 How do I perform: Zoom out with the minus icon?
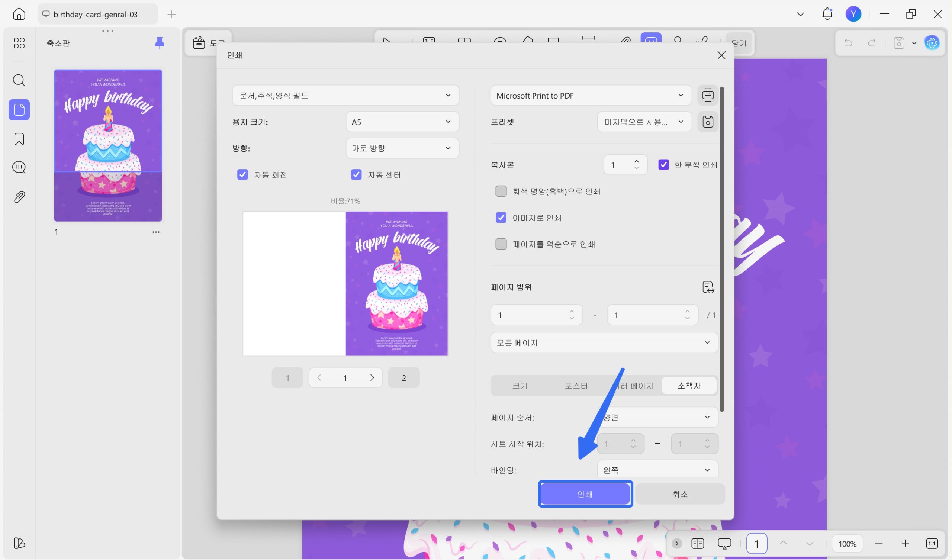click(x=879, y=543)
